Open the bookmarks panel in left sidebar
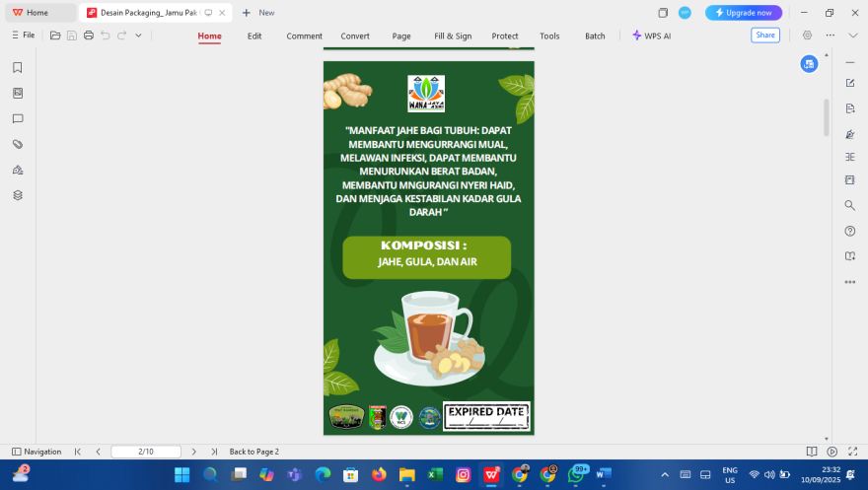868x490 pixels. click(x=17, y=68)
